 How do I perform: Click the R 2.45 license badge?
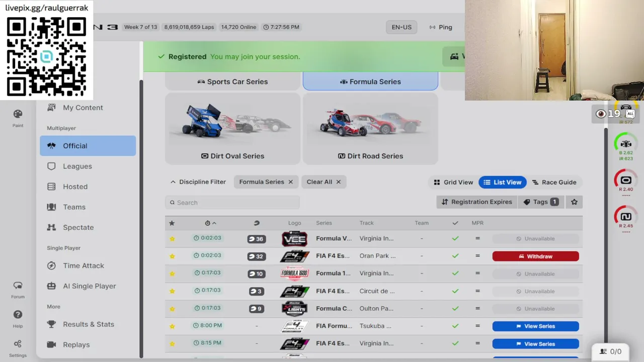click(x=626, y=217)
